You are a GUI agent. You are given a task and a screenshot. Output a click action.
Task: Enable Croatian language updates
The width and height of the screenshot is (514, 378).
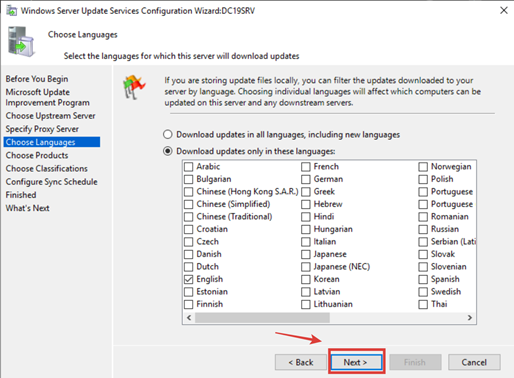189,229
